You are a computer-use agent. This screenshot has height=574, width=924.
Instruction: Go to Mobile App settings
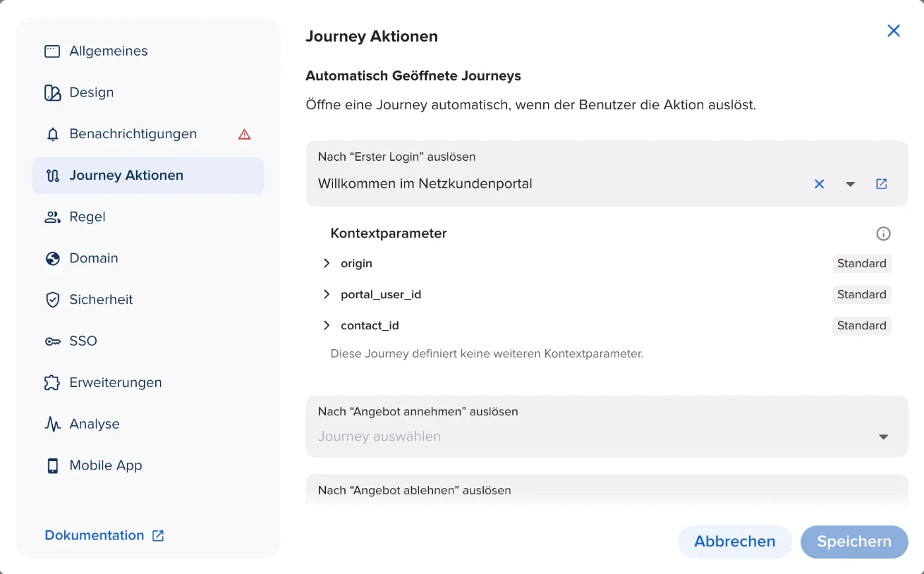[x=148, y=466]
